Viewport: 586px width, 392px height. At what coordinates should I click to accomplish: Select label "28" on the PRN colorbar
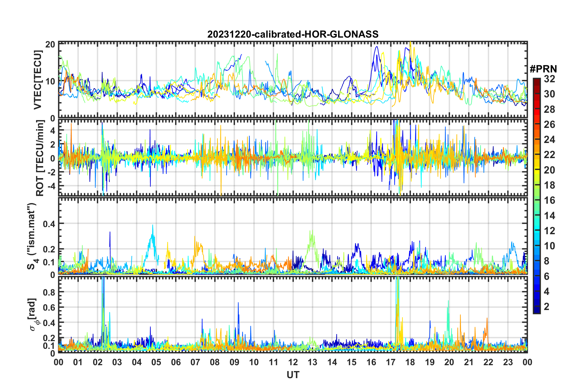[x=549, y=109]
